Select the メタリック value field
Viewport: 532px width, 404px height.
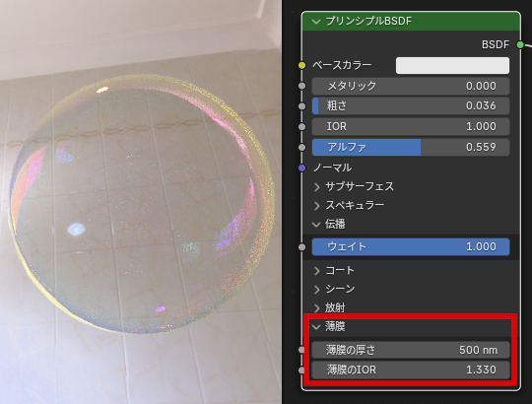click(411, 86)
